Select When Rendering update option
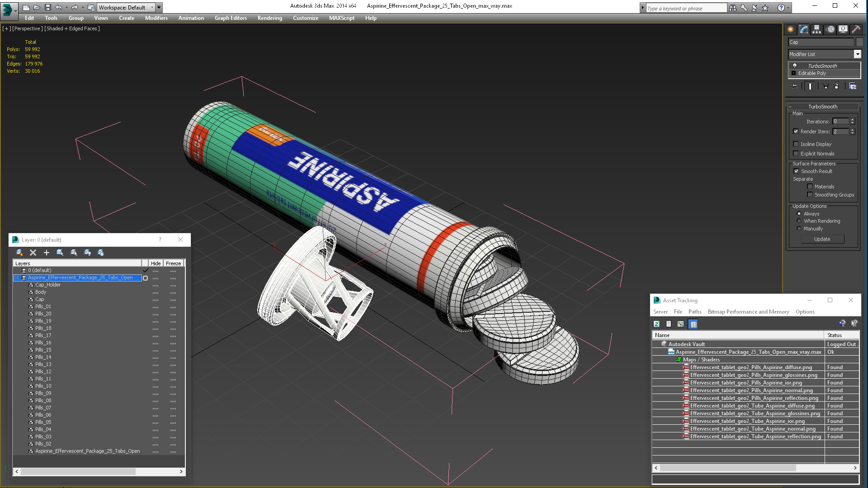This screenshot has width=868, height=488. coord(799,221)
